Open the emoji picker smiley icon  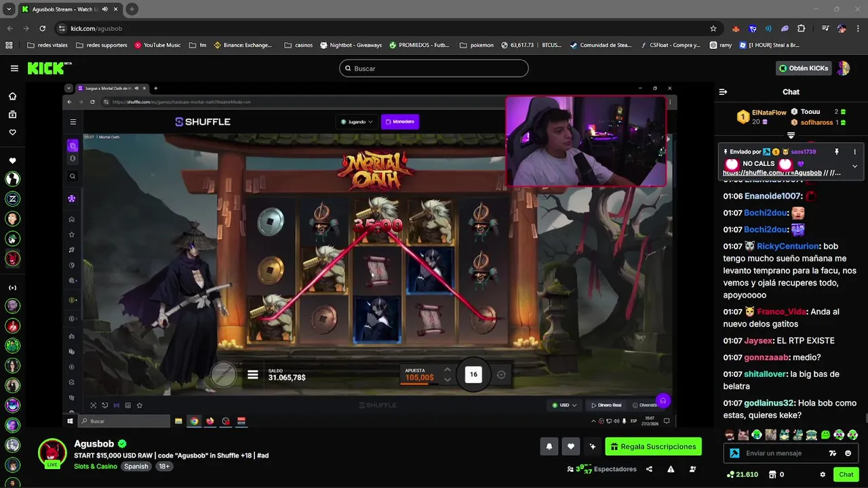848,453
